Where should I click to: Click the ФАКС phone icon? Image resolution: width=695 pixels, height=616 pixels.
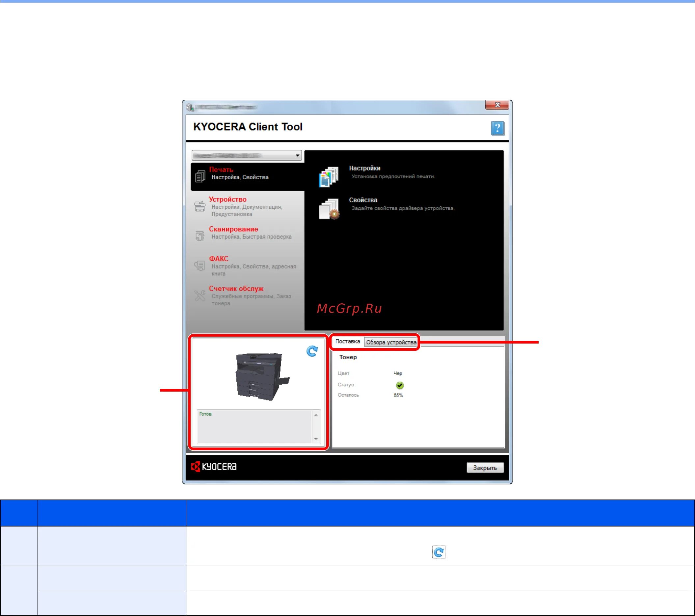pos(200,265)
